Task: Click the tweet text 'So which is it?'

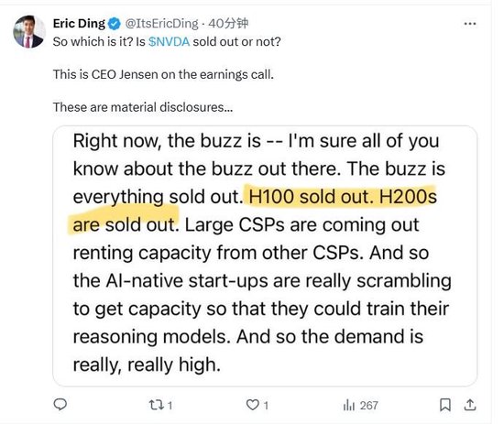Action: pyautogui.click(x=93, y=42)
